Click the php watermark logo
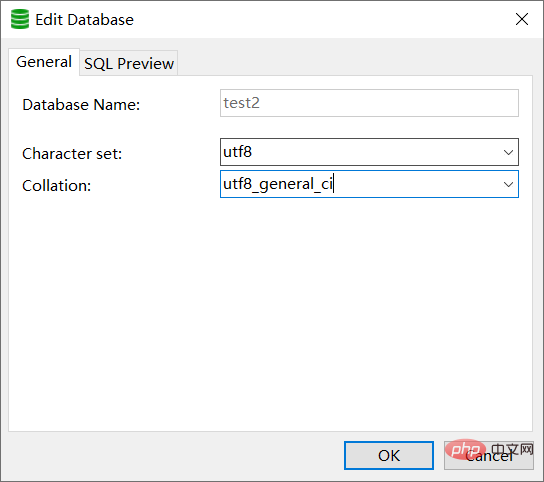The image size is (544, 482). pos(465,449)
